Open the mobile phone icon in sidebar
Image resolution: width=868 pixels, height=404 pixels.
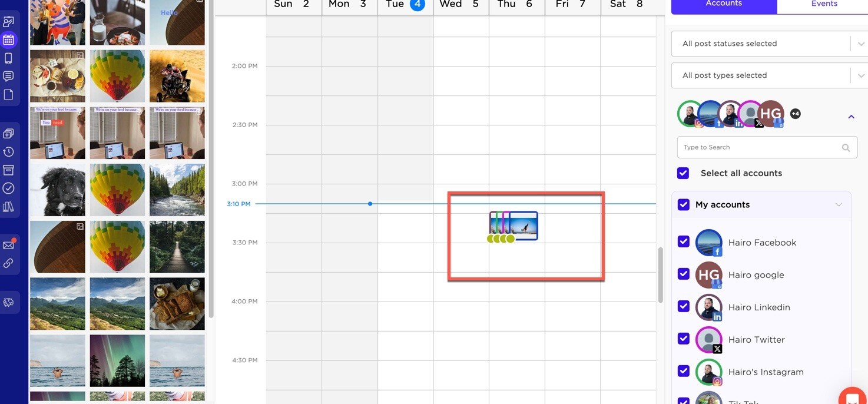[x=8, y=58]
